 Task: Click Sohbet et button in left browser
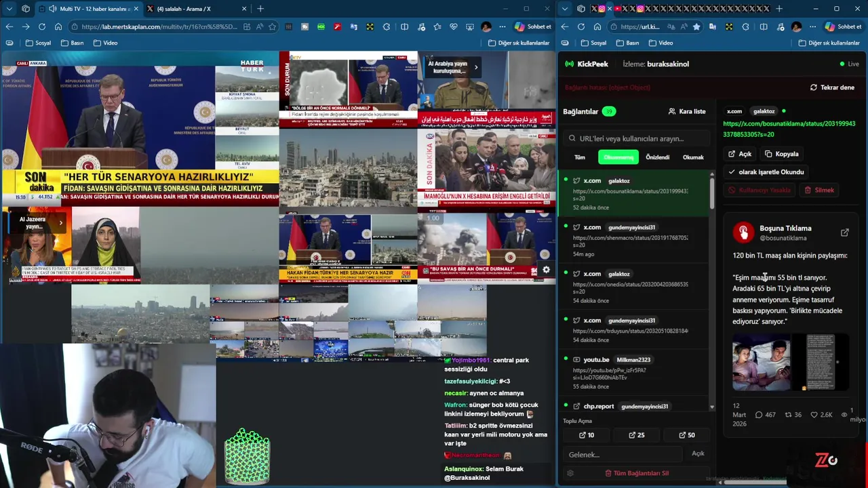[x=533, y=26]
